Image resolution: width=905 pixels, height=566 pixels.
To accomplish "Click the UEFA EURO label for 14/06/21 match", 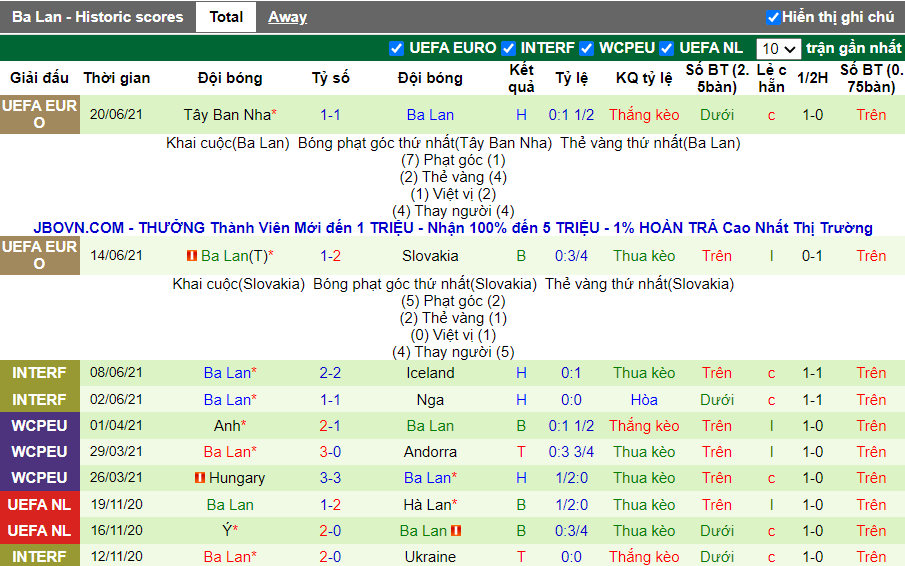I will point(39,255).
